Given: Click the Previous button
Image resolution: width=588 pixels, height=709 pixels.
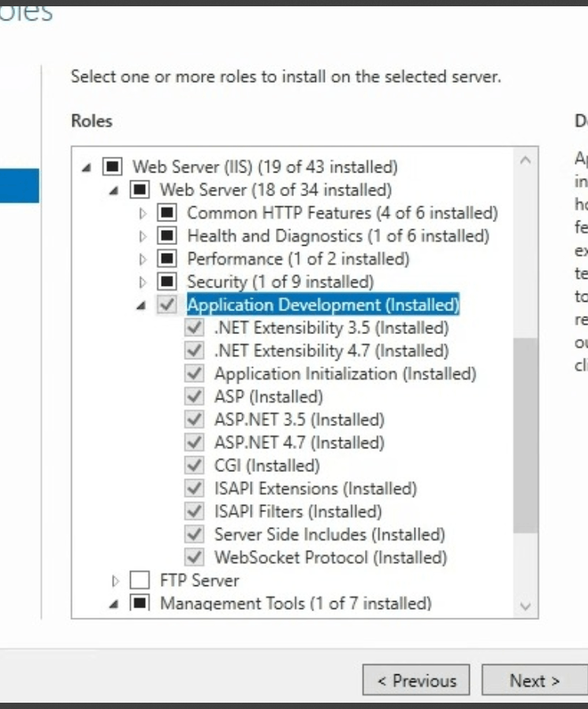Looking at the screenshot, I should pos(416,680).
